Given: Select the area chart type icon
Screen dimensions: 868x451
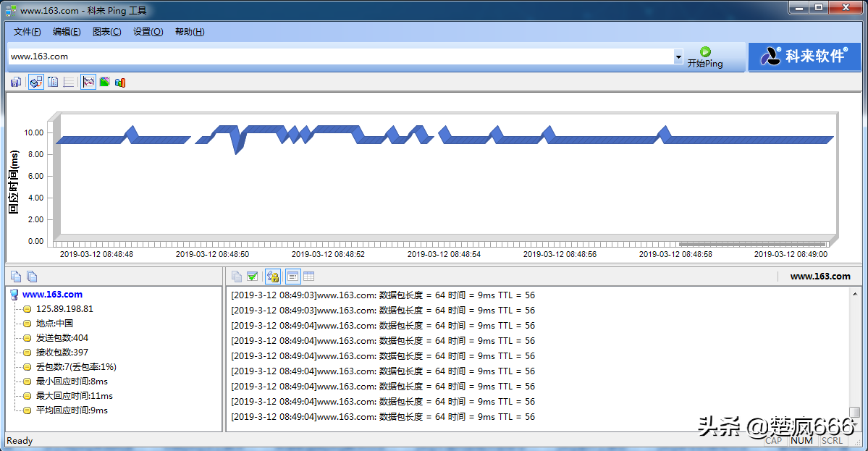Looking at the screenshot, I should (x=105, y=82).
